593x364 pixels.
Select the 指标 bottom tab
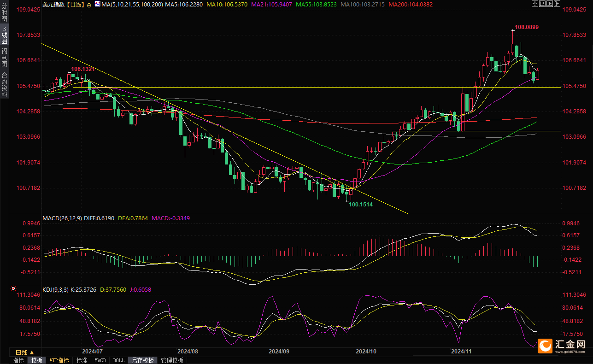pos(18,360)
